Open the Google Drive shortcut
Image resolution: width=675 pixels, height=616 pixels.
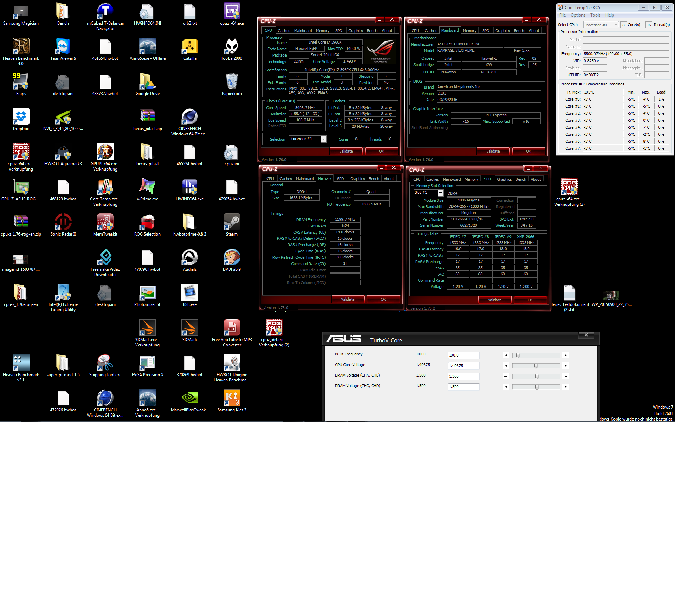(147, 85)
